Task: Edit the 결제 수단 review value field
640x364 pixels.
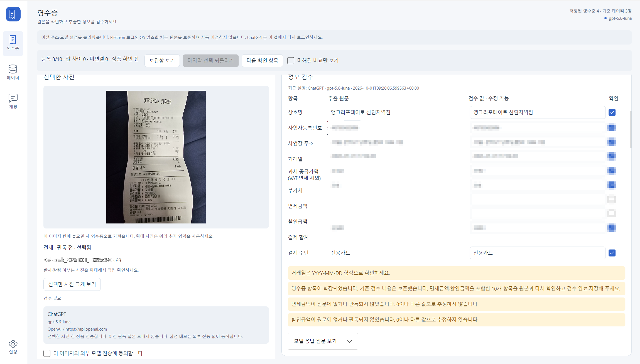Action: click(x=537, y=253)
